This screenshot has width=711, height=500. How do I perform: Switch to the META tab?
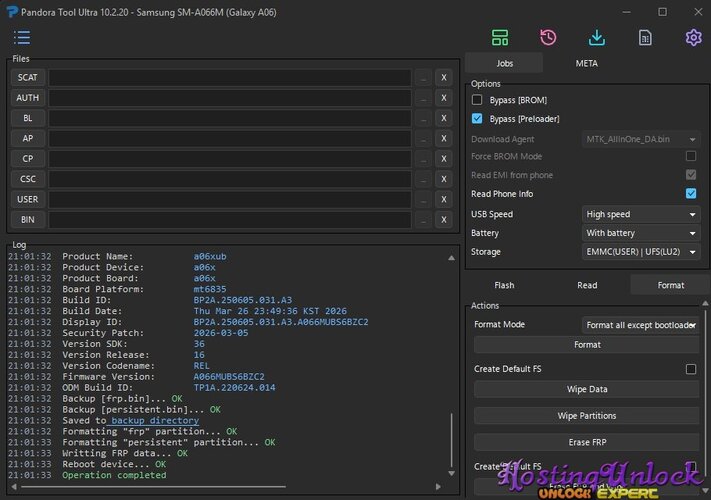[x=586, y=63]
